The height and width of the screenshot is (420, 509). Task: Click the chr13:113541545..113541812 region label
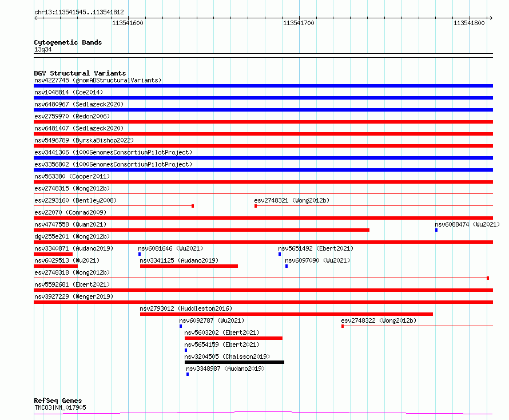pos(79,13)
